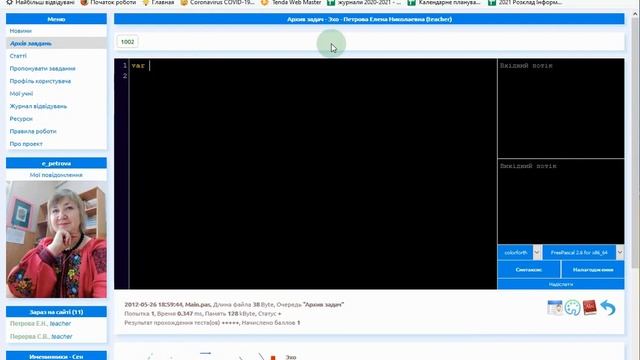The height and width of the screenshot is (360, 640).
Task: Click the page vertical scrollbar
Action: tap(636, 143)
